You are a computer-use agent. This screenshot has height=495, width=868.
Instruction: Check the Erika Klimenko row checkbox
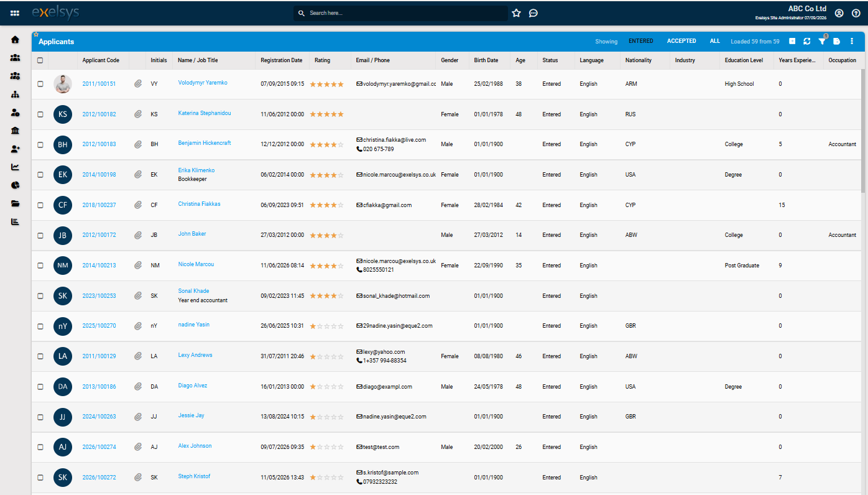point(40,175)
